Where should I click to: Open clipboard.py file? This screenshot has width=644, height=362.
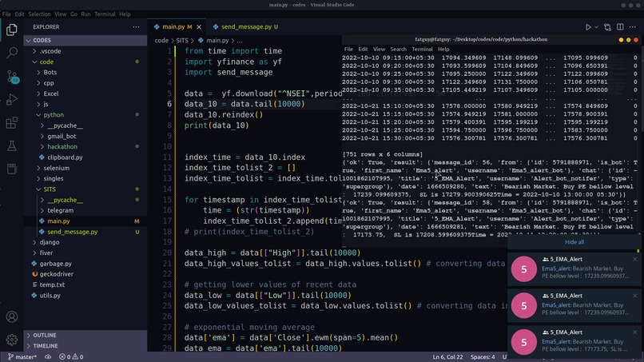click(x=85, y=157)
